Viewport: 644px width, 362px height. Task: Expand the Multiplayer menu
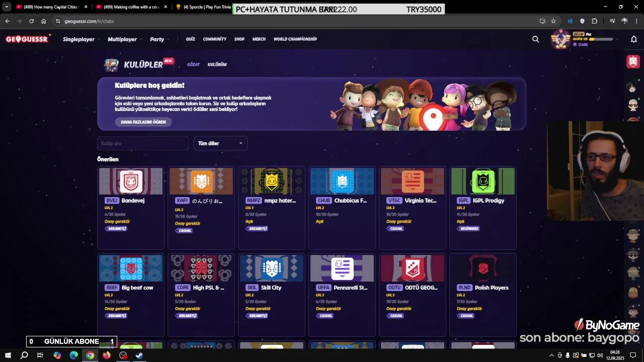click(x=124, y=39)
